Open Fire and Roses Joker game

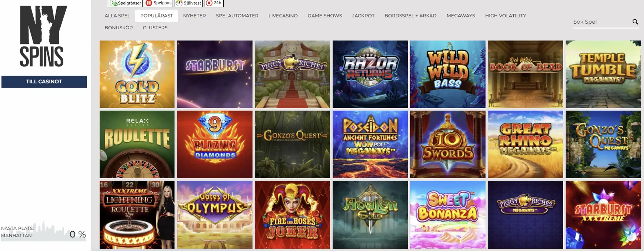[x=292, y=215]
